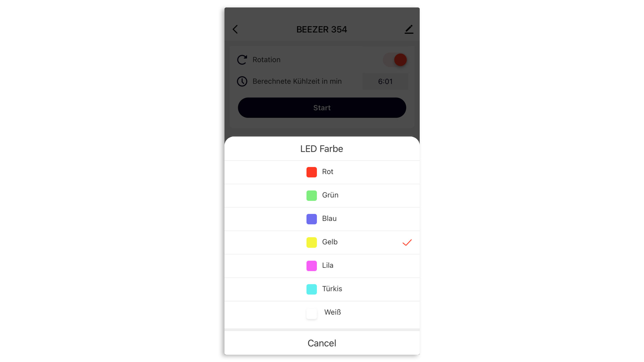Click the clock timer icon
Screen dimensions: 644x362
[x=243, y=81]
